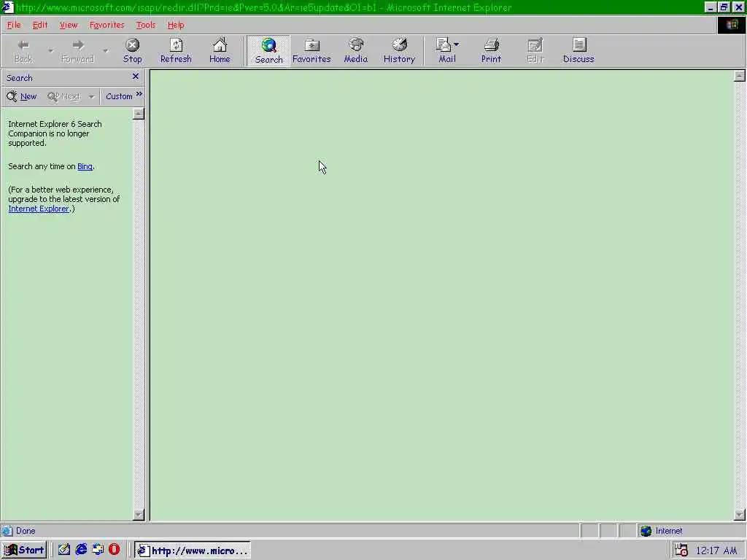
Task: Open the View menu
Action: click(x=69, y=25)
